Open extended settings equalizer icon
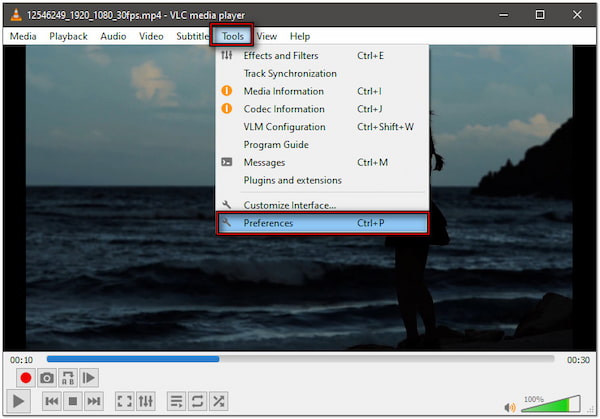600x419 pixels. tap(146, 401)
